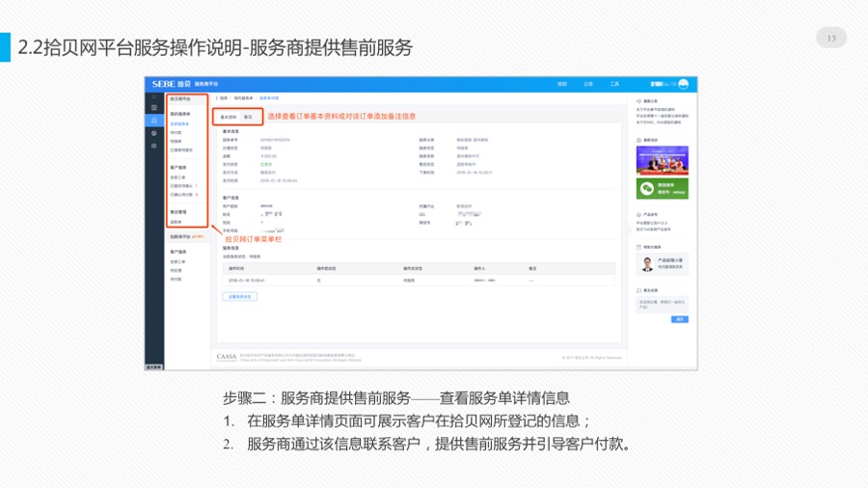Switch to the 备注 tab
The image size is (868, 488).
coord(248,118)
